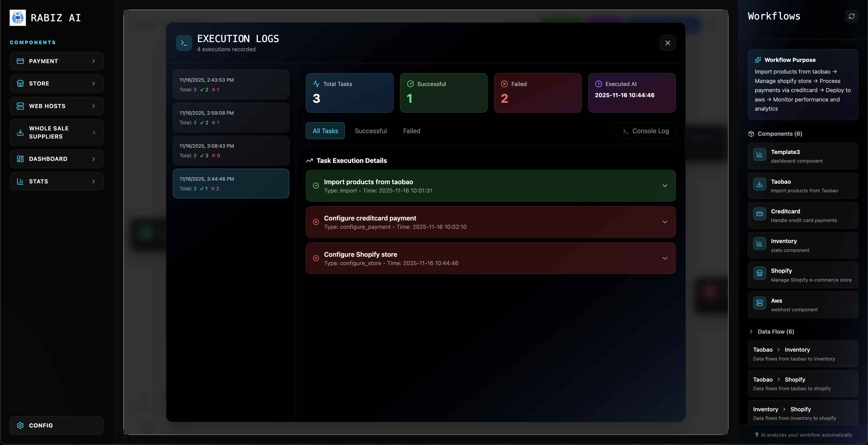
Task: Click the Template3 dashboard chart icon
Action: point(759,155)
